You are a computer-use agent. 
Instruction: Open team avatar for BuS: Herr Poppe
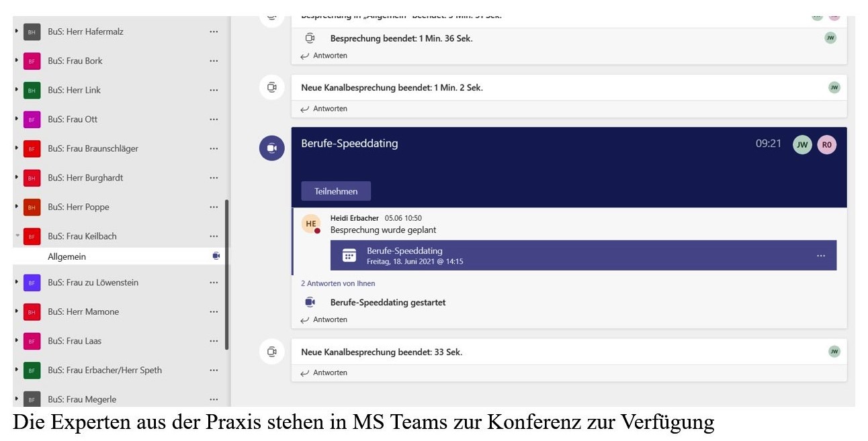32,207
